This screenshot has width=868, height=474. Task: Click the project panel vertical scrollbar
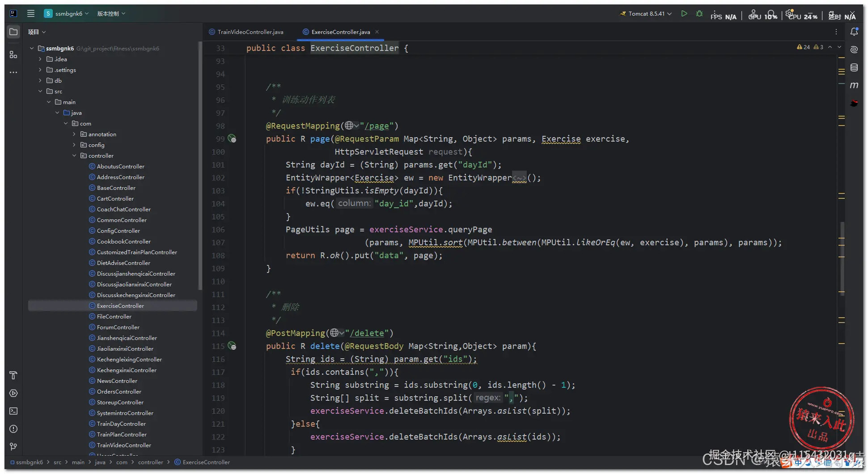[200, 165]
